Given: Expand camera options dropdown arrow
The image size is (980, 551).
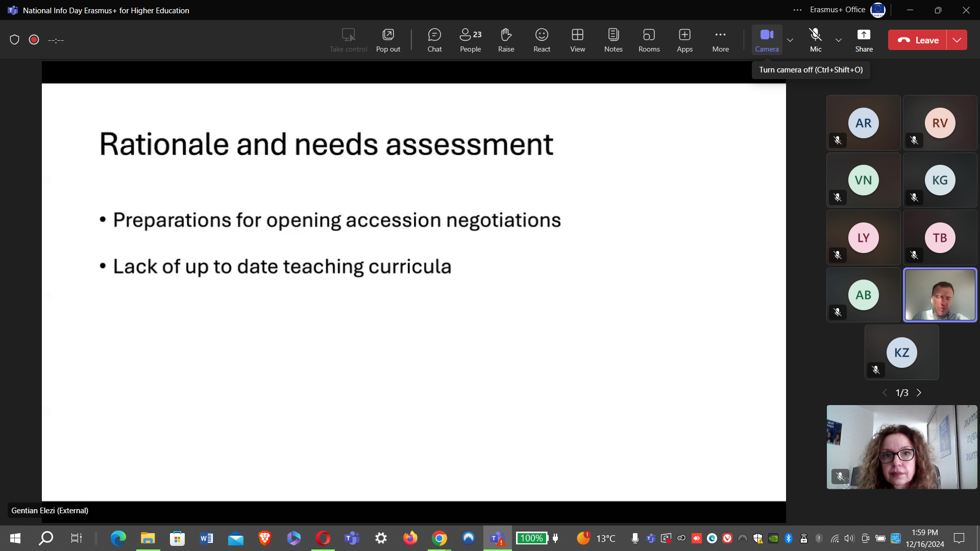Looking at the screenshot, I should [790, 40].
